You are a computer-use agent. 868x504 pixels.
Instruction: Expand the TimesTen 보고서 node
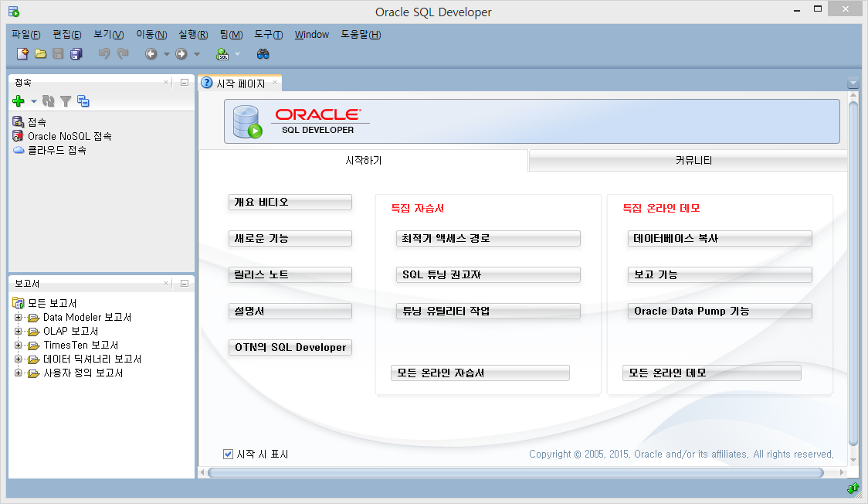19,345
